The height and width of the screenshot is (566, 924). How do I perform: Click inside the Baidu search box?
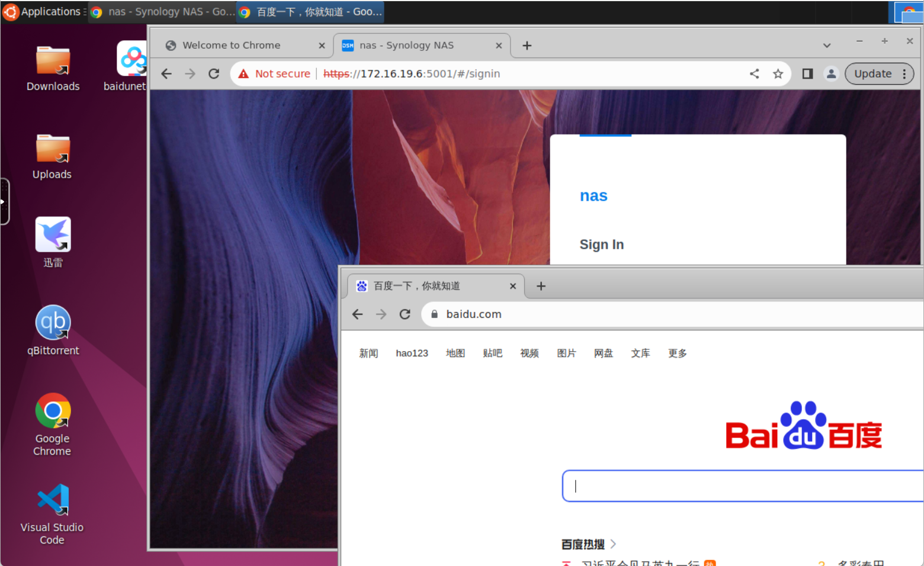click(740, 486)
